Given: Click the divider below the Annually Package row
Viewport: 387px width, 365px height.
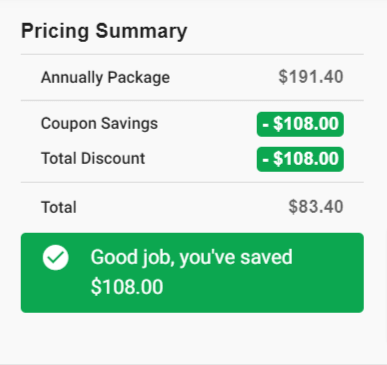Looking at the screenshot, I should coord(192,100).
